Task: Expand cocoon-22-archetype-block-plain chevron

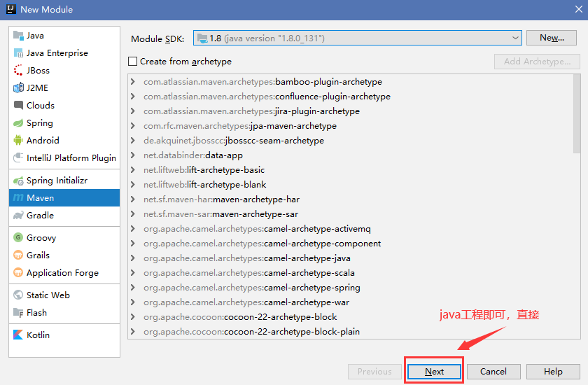Action: pos(133,332)
